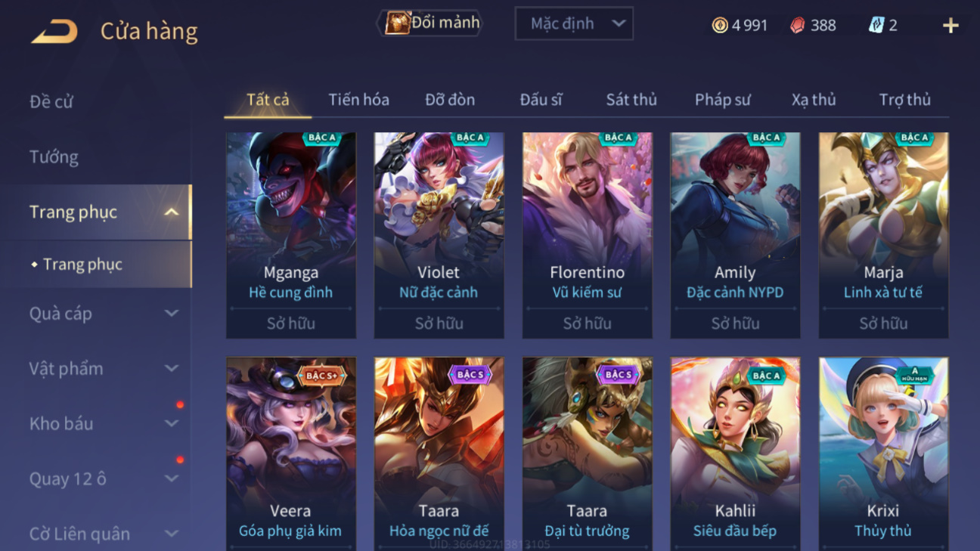Tap the BẬC S badge on Hỏa ngọc nữ đế
Screen dimensions: 980x551
pos(470,375)
